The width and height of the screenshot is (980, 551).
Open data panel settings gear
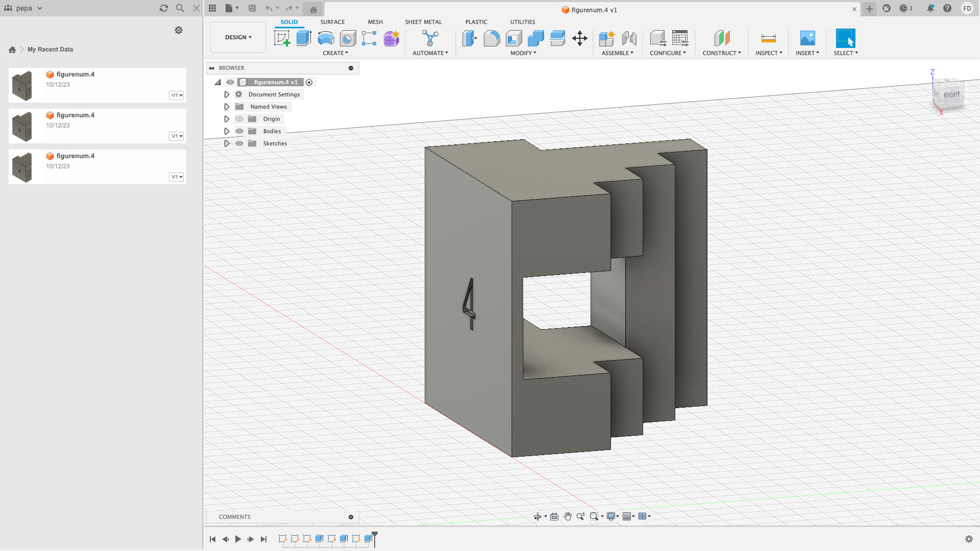coord(179,30)
